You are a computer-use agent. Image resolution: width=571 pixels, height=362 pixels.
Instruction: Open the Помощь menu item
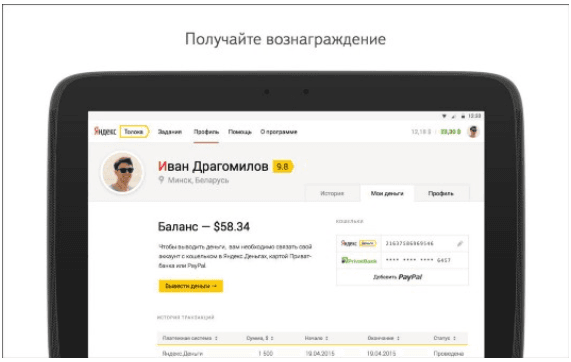240,132
